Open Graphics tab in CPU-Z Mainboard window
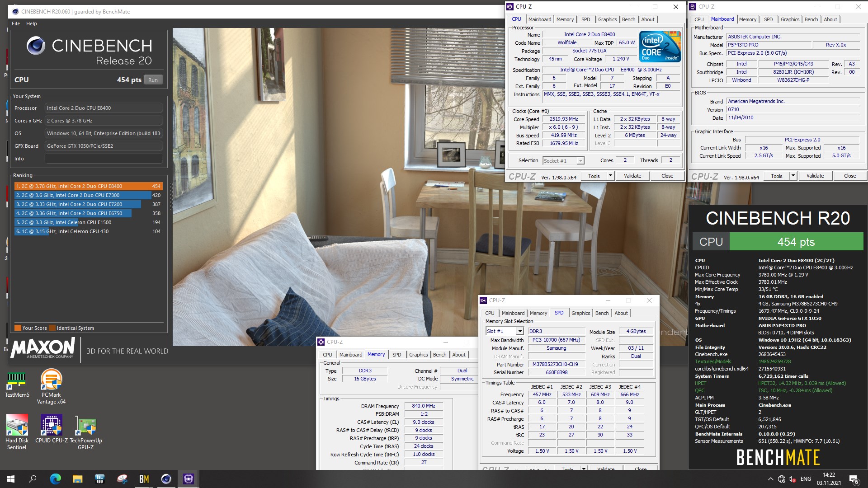The height and width of the screenshot is (488, 868). click(790, 19)
